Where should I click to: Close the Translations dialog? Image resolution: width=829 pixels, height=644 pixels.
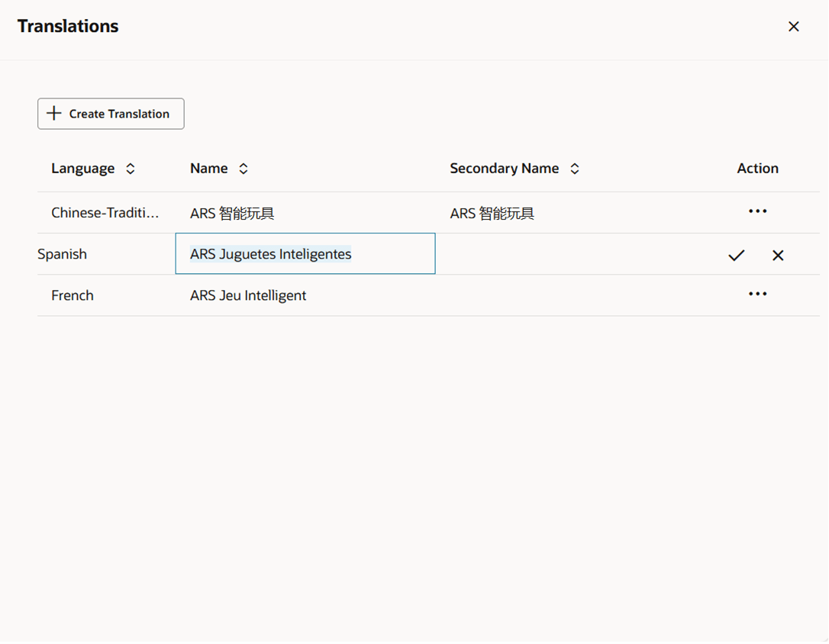point(793,27)
